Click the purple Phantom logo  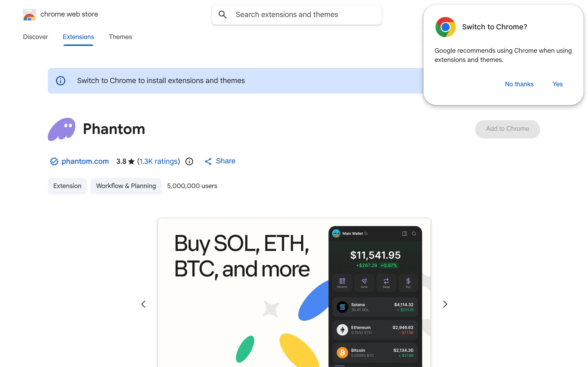(62, 129)
